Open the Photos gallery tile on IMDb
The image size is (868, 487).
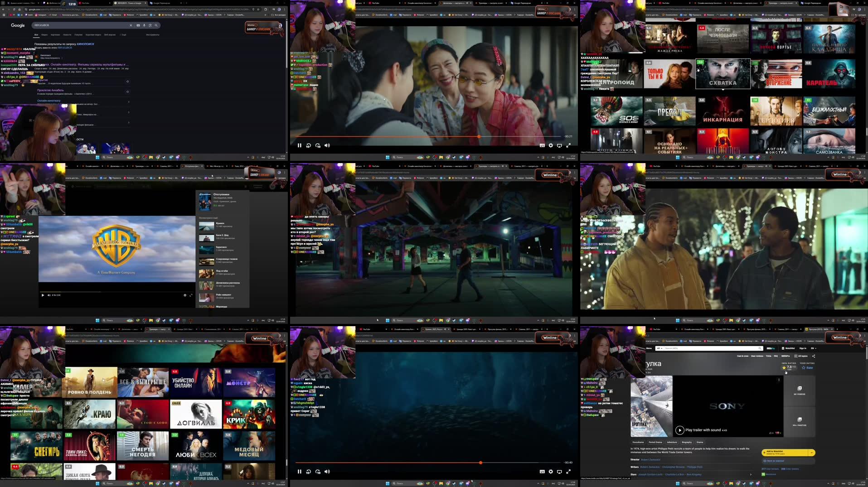tap(800, 422)
